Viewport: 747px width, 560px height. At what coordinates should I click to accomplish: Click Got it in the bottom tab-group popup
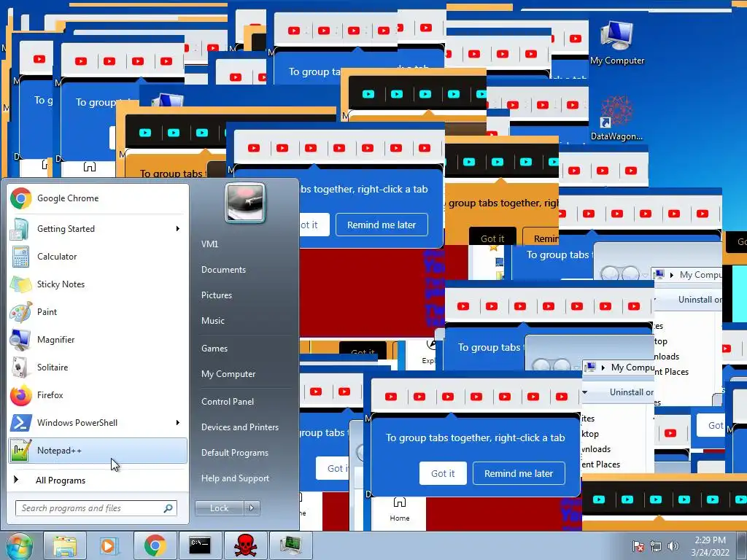pyautogui.click(x=443, y=473)
